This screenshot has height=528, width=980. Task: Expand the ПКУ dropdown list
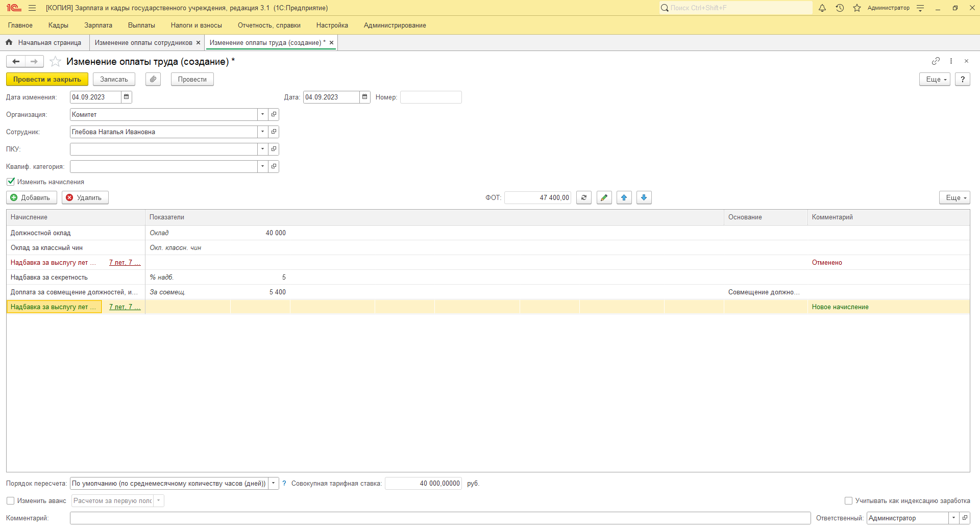(x=263, y=149)
